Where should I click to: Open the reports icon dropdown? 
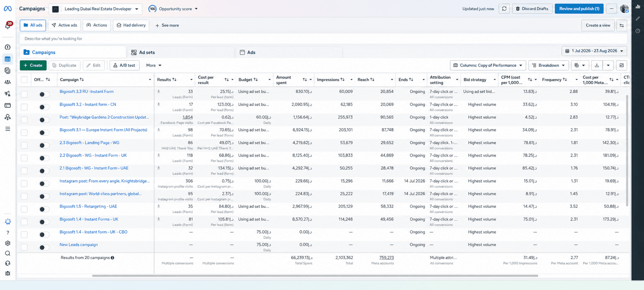click(580, 65)
